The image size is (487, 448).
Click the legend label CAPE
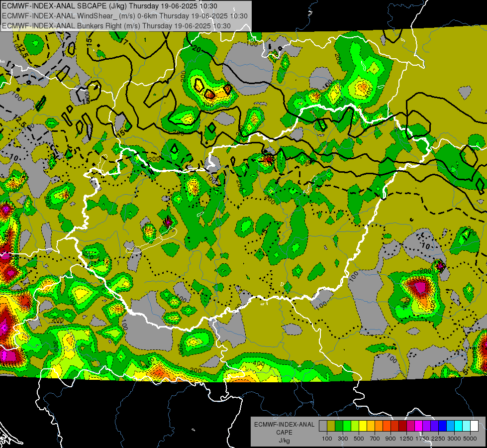(284, 433)
